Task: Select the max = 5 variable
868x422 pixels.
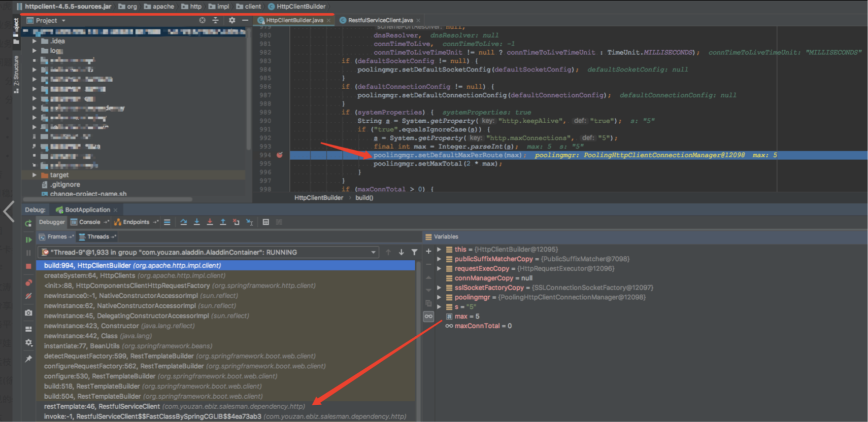Action: tap(462, 316)
